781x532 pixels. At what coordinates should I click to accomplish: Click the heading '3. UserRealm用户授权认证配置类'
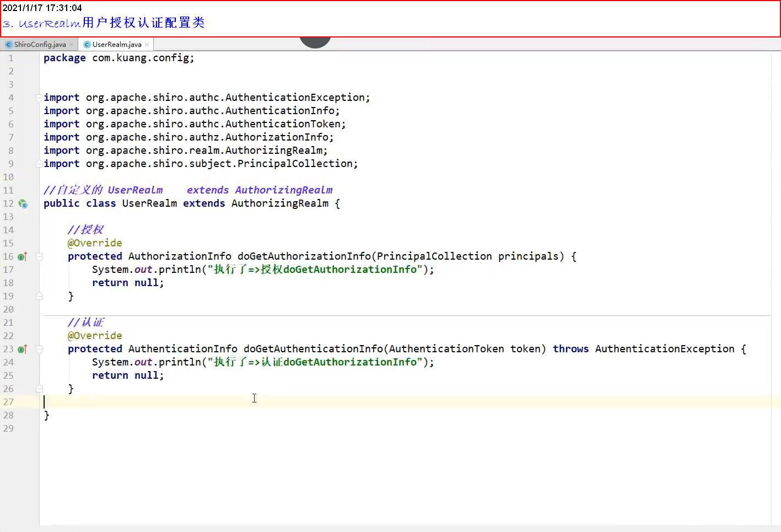(x=104, y=23)
